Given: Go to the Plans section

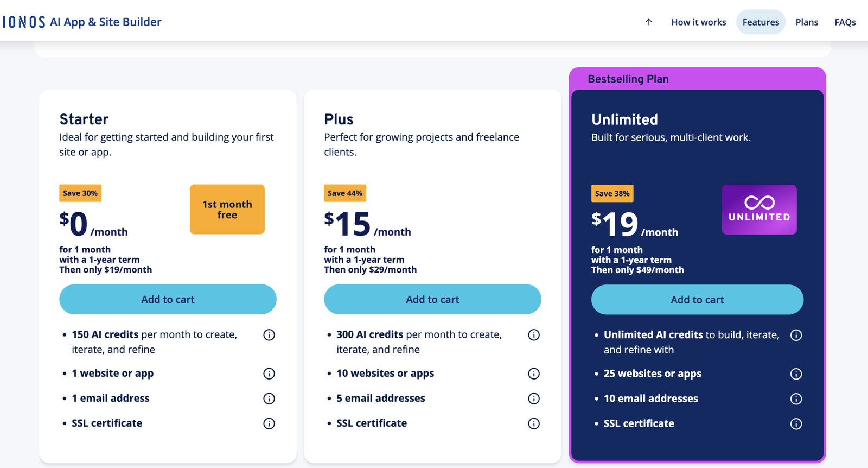Looking at the screenshot, I should pyautogui.click(x=807, y=22).
